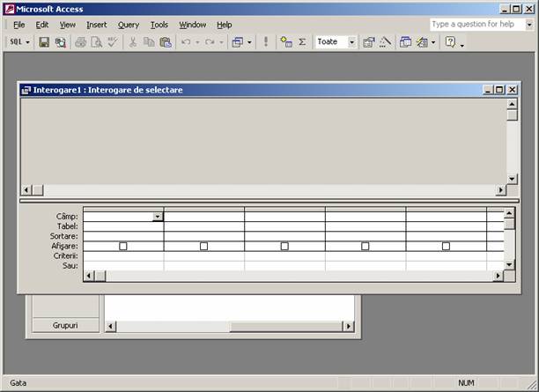Open Microsoft Access Help question icon
Image resolution: width=539 pixels, height=392 pixels.
click(x=449, y=41)
